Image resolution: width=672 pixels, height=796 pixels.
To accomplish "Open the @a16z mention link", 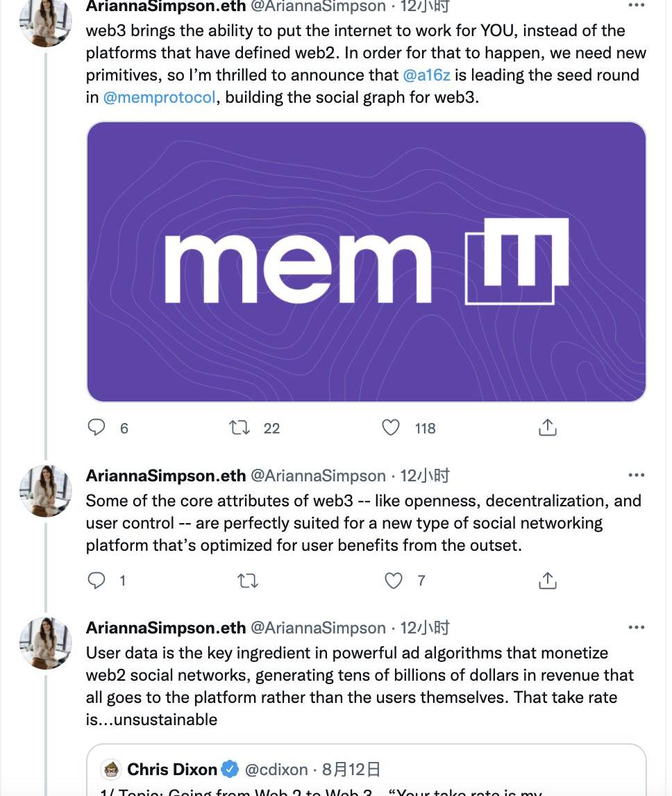I will (426, 75).
